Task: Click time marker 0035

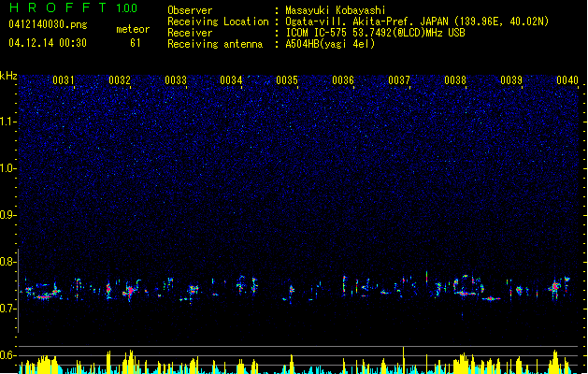Action: tap(287, 80)
